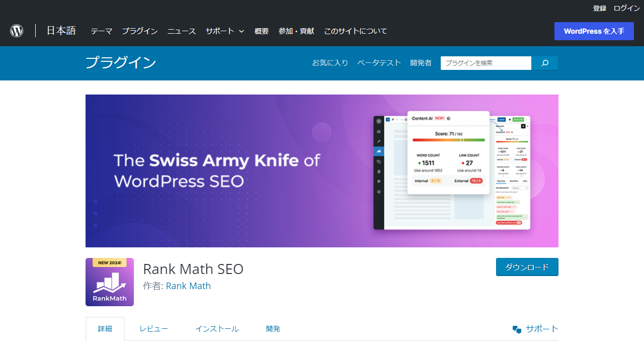Image resolution: width=644 pixels, height=362 pixels.
Task: Click the WordPress logo icon
Action: pos(17,31)
